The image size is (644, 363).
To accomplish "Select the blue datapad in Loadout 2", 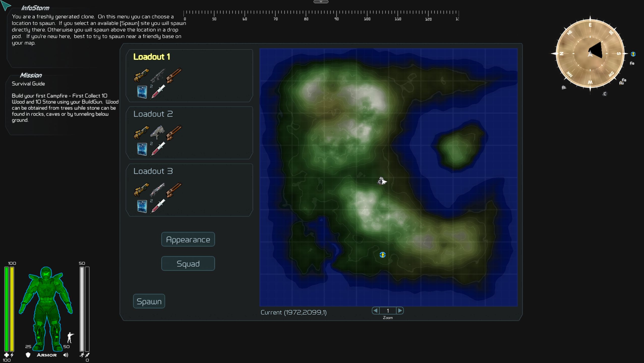I will point(142,149).
